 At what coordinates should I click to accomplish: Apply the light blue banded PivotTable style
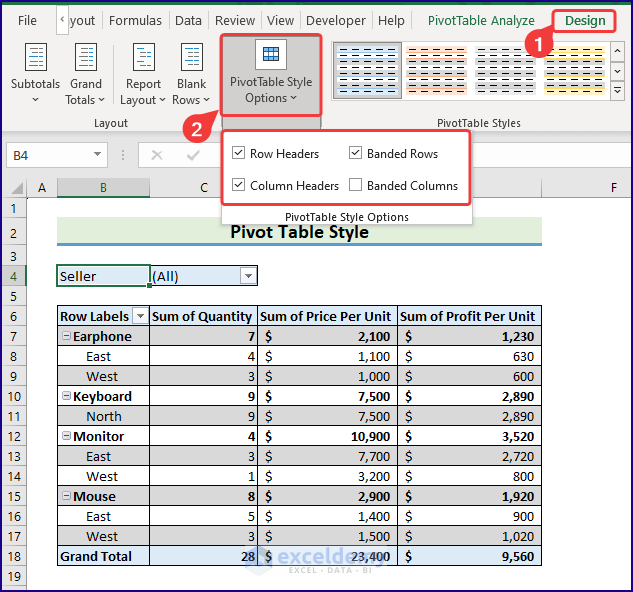367,70
